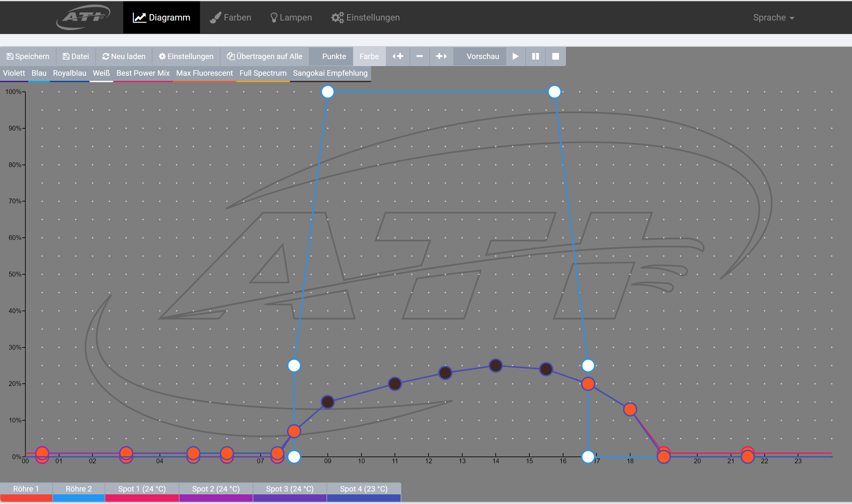Click Speichern save button
Screen dimensions: 852x504
28,56
